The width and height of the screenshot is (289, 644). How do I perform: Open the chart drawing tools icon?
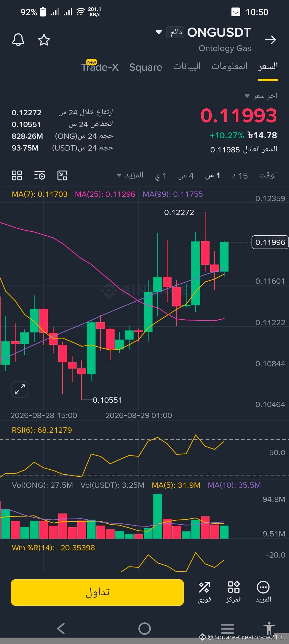[62, 175]
